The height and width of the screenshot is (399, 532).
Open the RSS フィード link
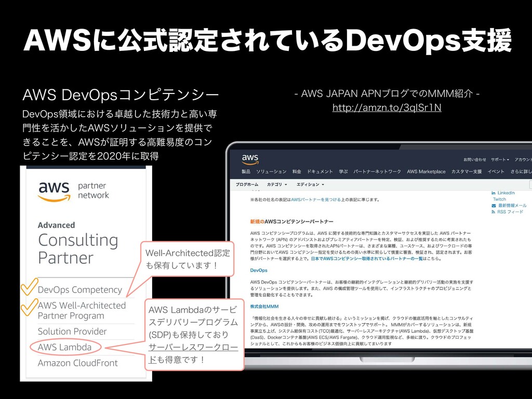coord(510,212)
